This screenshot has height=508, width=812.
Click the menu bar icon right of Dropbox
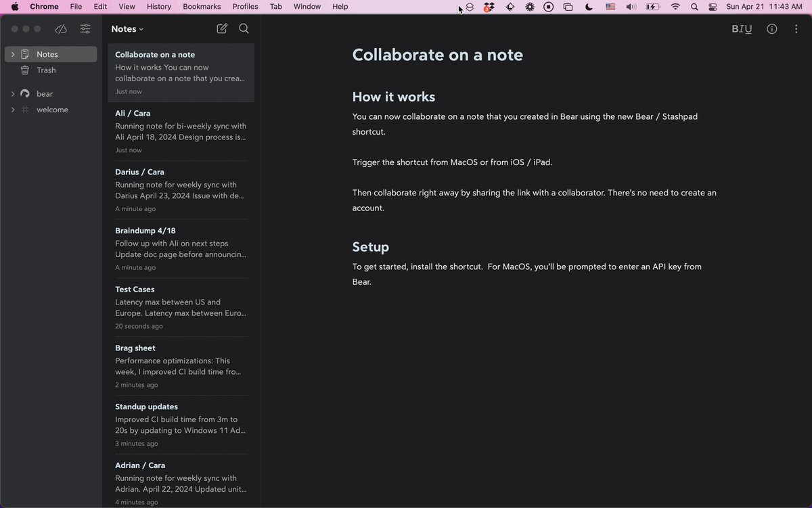click(x=510, y=7)
